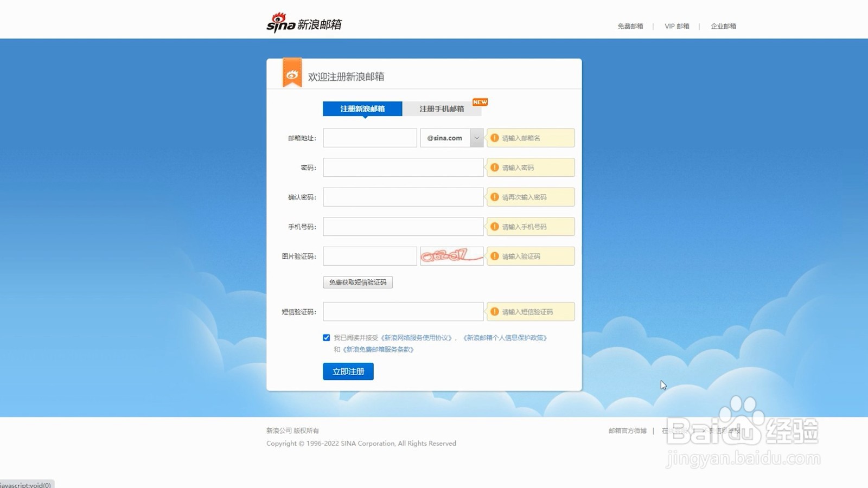Click inside the 手机号码 input field
The width and height of the screenshot is (868, 488).
403,226
